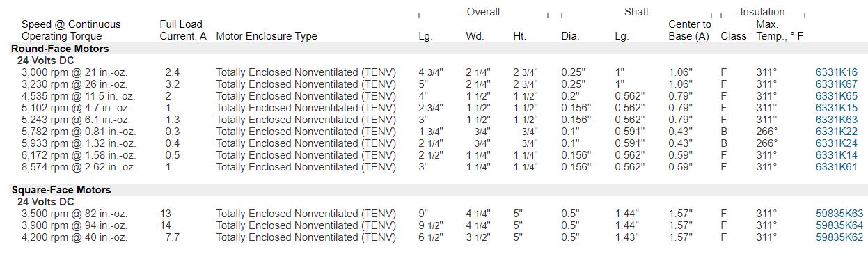868x254 pixels.
Task: Open part number 6331K65 link
Action: pyautogui.click(x=836, y=96)
